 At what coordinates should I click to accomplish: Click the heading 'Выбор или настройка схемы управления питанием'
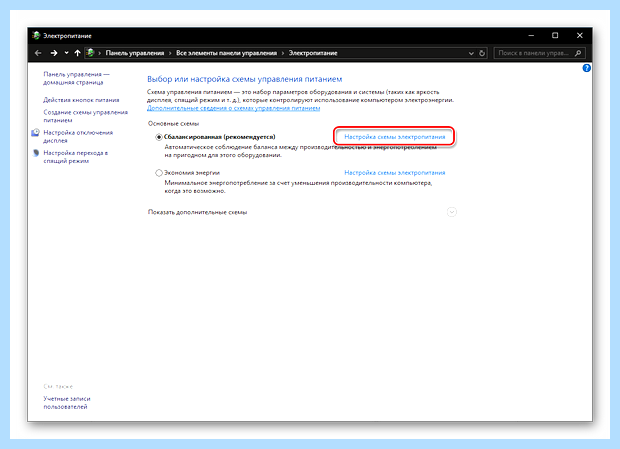(244, 79)
